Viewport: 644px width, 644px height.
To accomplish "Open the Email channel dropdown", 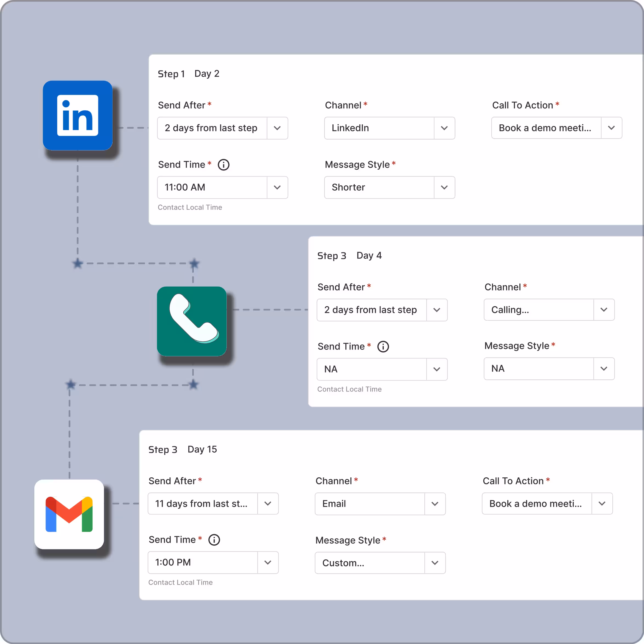I will [435, 504].
